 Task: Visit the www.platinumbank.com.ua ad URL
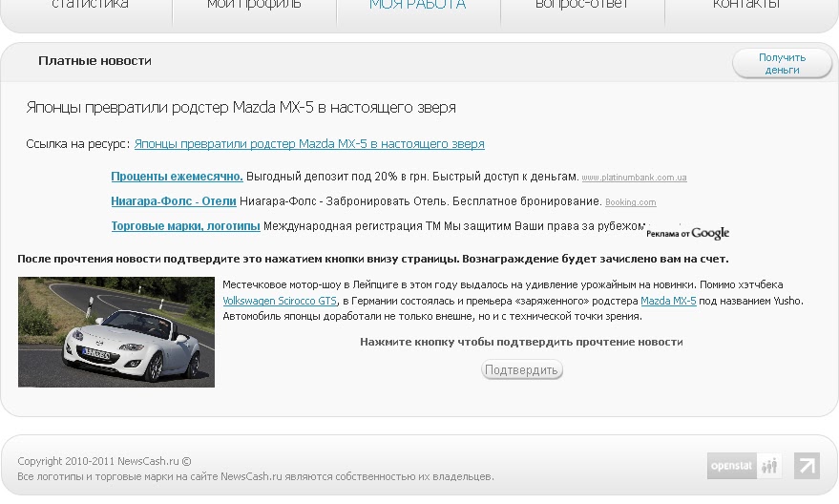pyautogui.click(x=634, y=178)
